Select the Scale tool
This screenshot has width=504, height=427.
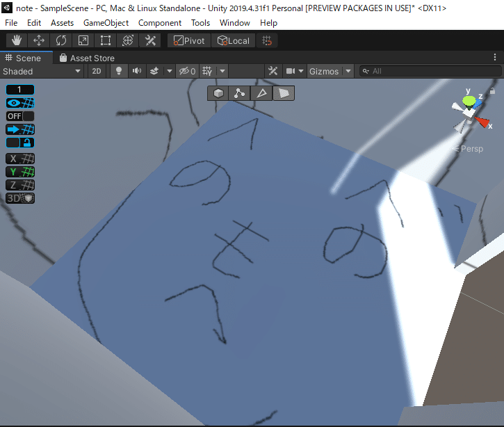click(83, 40)
